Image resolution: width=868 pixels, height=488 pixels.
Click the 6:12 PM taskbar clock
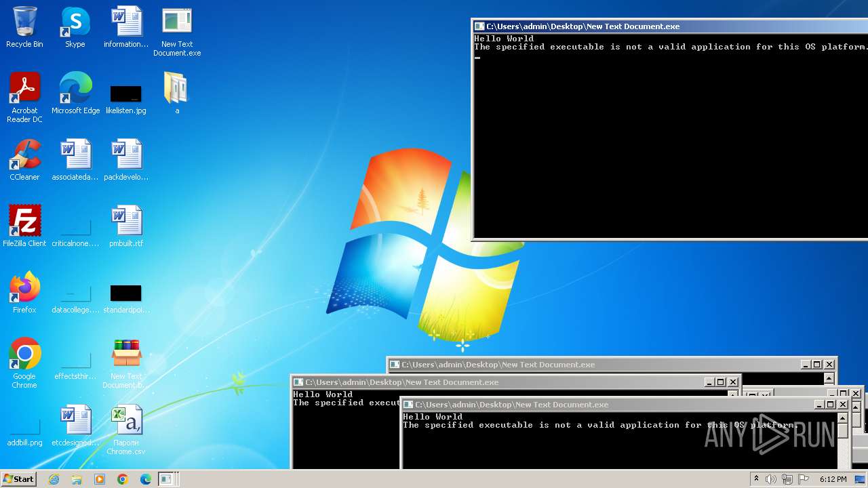tap(833, 479)
